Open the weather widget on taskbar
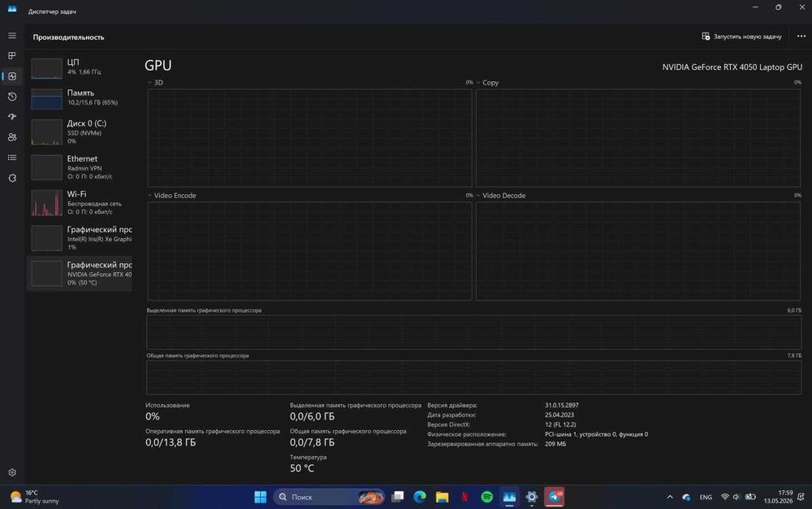812x509 pixels. tap(35, 497)
